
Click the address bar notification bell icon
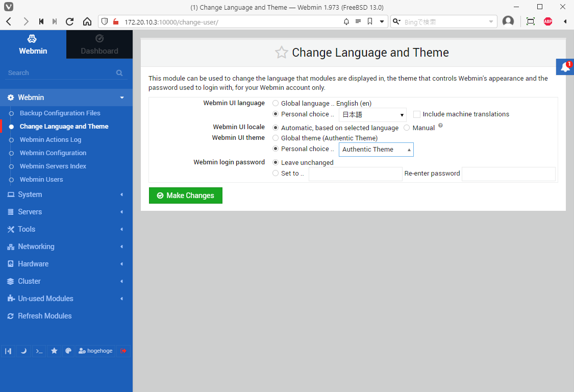[346, 21]
